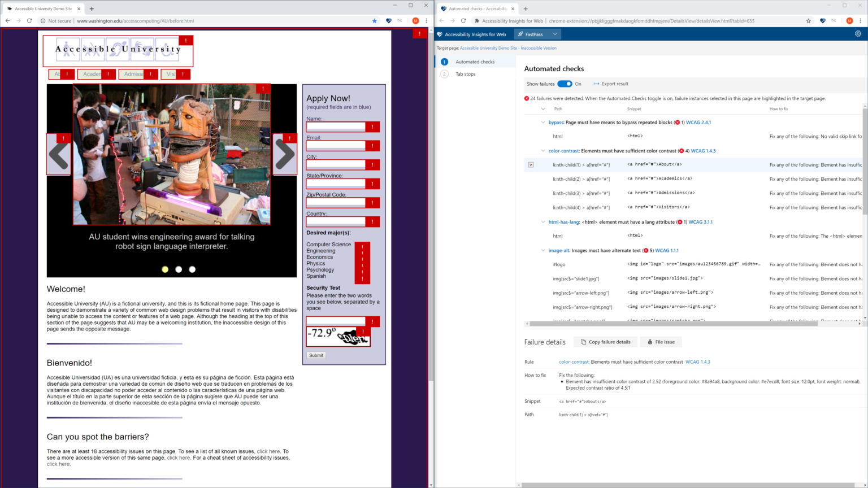Select the second slide indicator dot

click(179, 269)
